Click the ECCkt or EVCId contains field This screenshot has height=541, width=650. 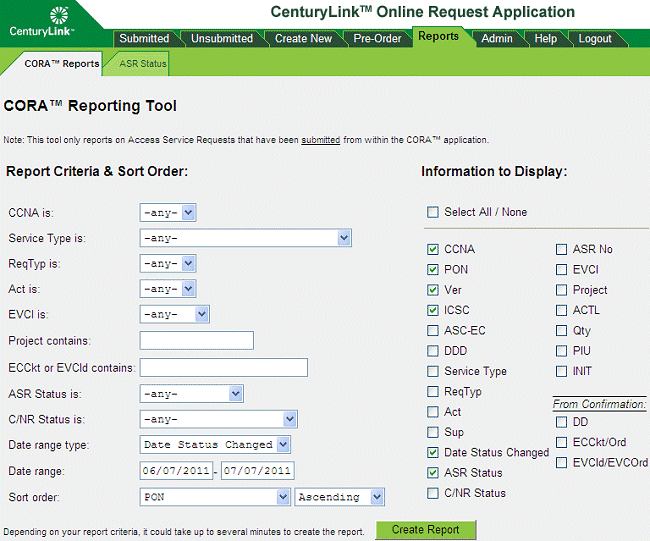click(x=224, y=368)
